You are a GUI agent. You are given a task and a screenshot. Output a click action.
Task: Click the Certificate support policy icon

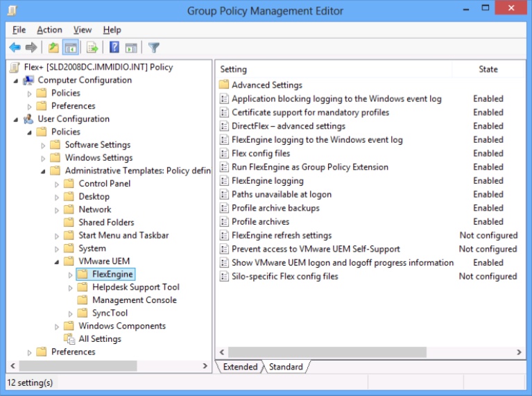tap(224, 112)
